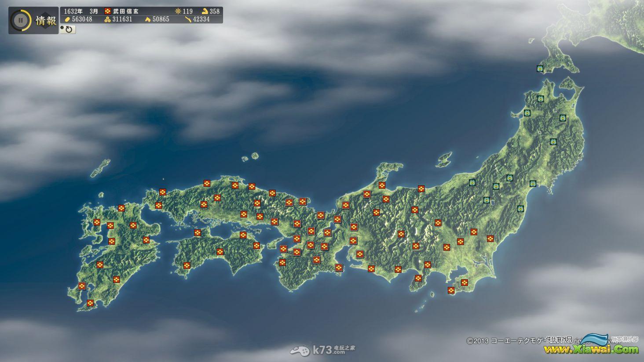Image resolution: width=644 pixels, height=362 pixels.
Task: Select the red castle marker on Noto peninsula
Action: (x=382, y=185)
